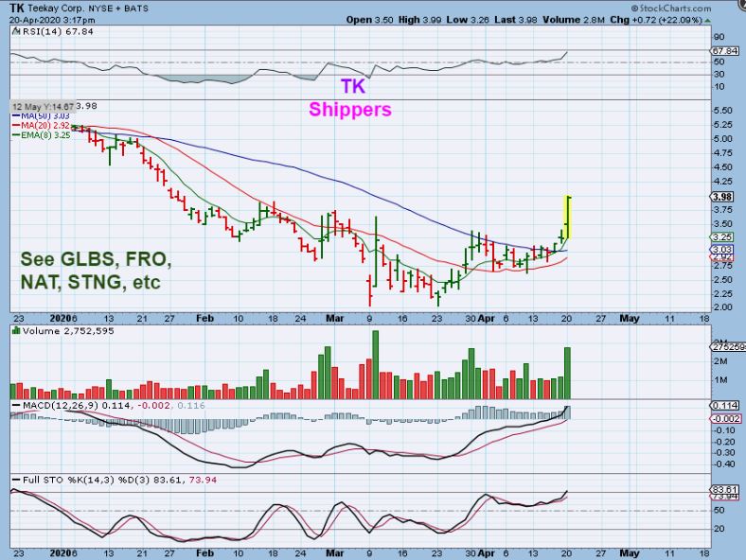Click the High 3.99 value
Image resolution: width=746 pixels, height=560 pixels.
tap(420, 20)
